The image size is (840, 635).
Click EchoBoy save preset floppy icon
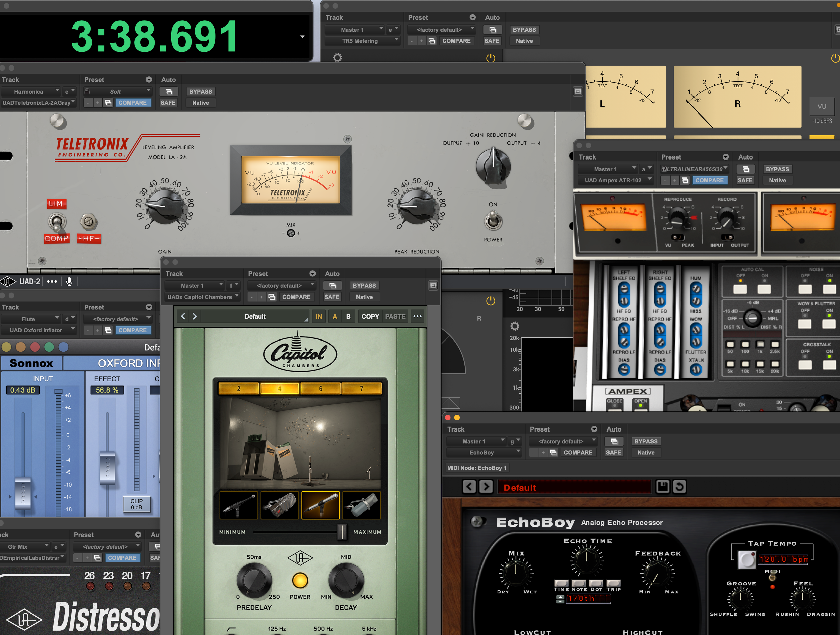(662, 487)
